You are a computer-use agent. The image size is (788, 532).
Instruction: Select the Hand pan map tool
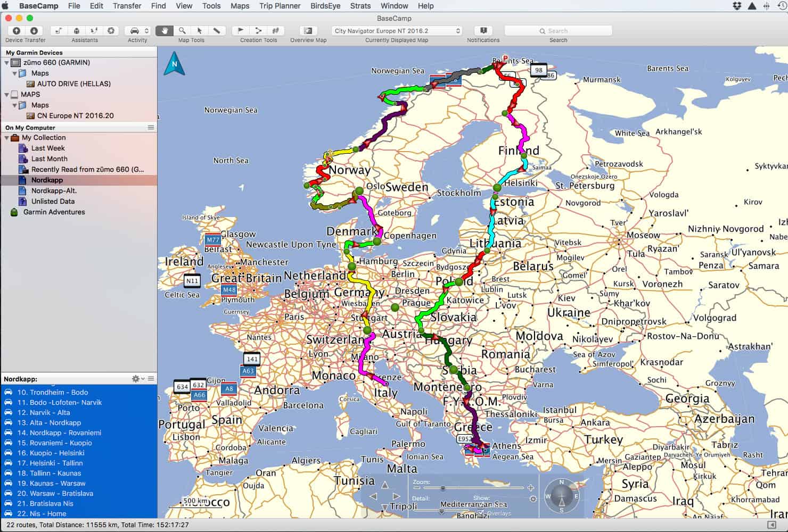point(165,31)
